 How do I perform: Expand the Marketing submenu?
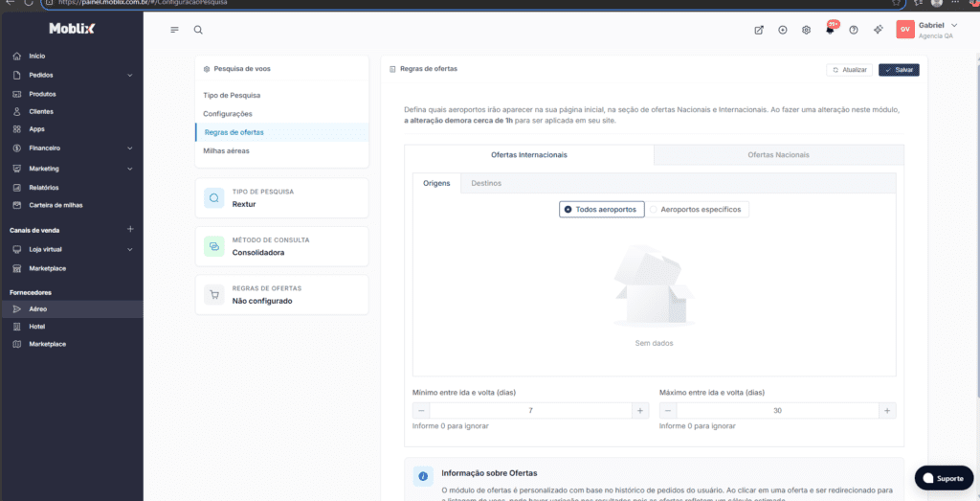[x=130, y=169]
